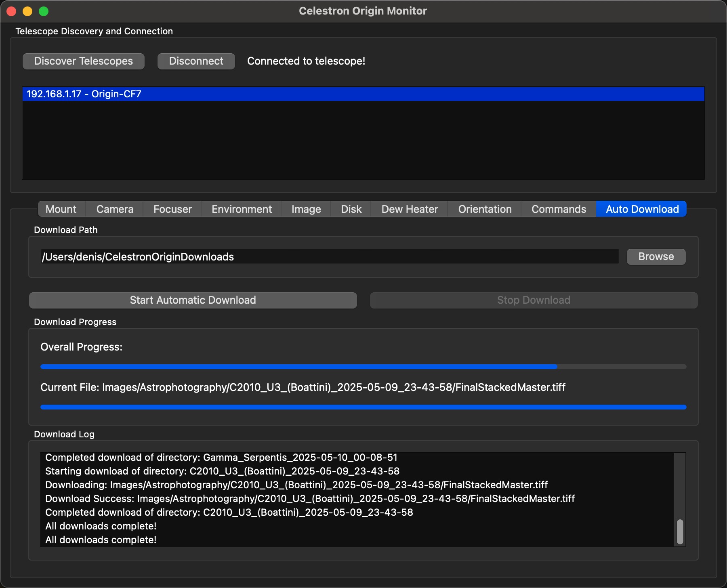This screenshot has height=588, width=727.
Task: Click the 'Starting download of directory' log line
Action: (222, 471)
